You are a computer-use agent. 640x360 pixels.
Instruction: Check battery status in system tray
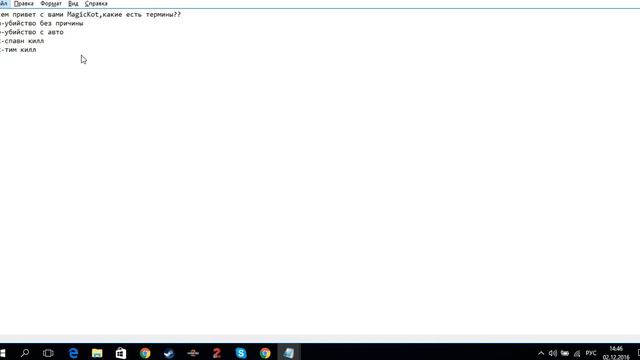[565, 353]
